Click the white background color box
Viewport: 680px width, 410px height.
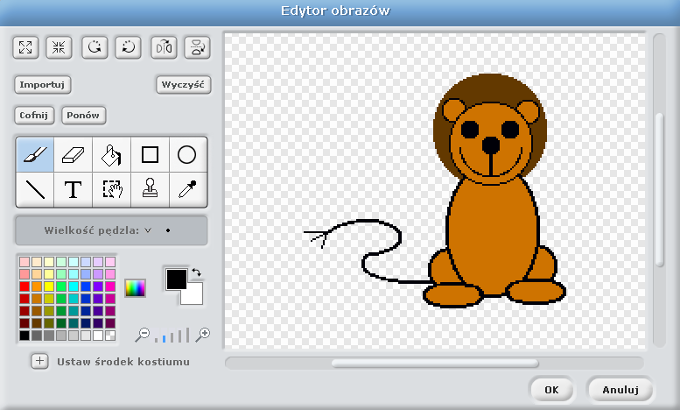[x=194, y=296]
